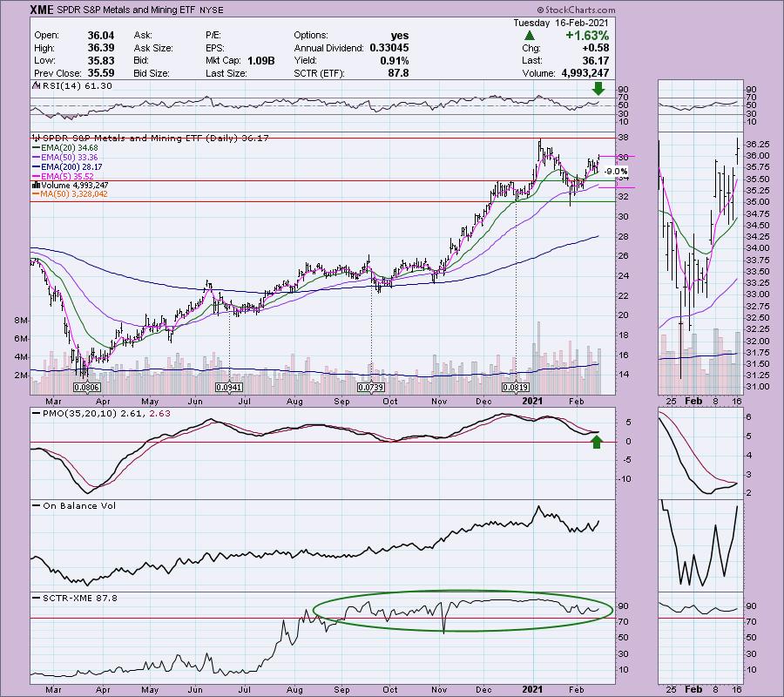784x697 pixels.
Task: Click the XME ticker symbol in the header
Action: [42, 10]
